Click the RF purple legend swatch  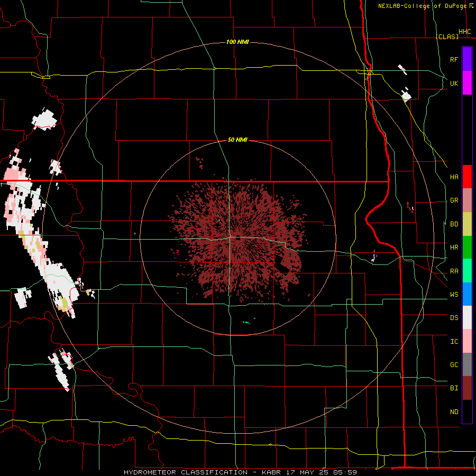point(467,59)
